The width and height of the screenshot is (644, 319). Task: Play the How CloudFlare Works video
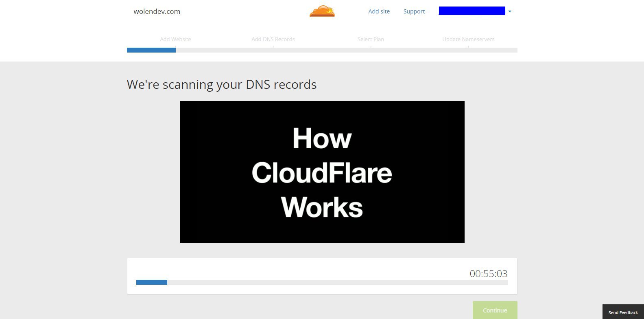pos(322,172)
